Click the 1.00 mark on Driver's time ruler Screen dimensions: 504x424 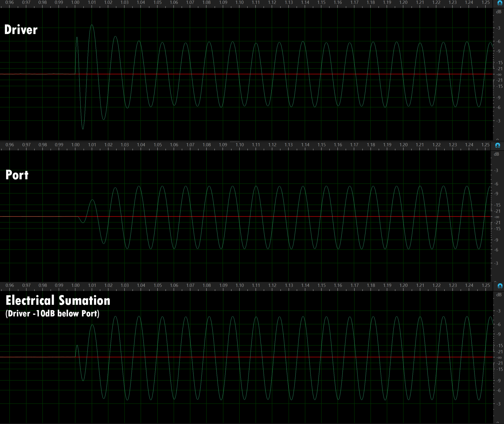[75, 2]
